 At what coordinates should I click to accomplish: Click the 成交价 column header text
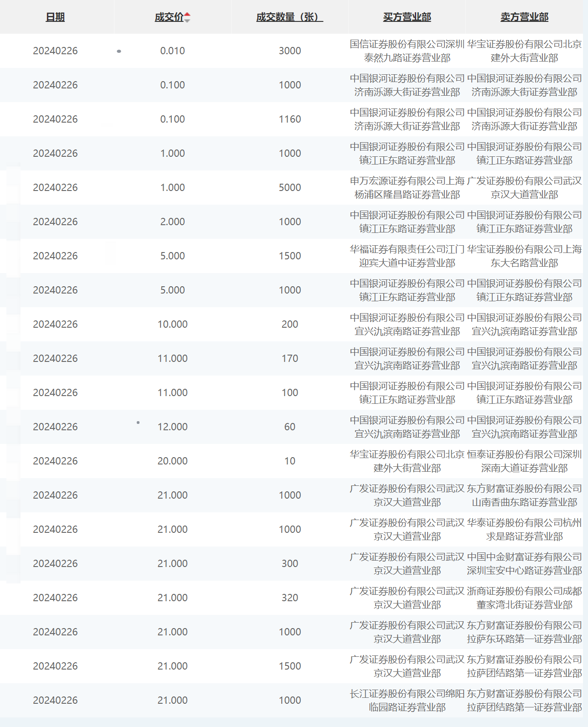pos(169,17)
